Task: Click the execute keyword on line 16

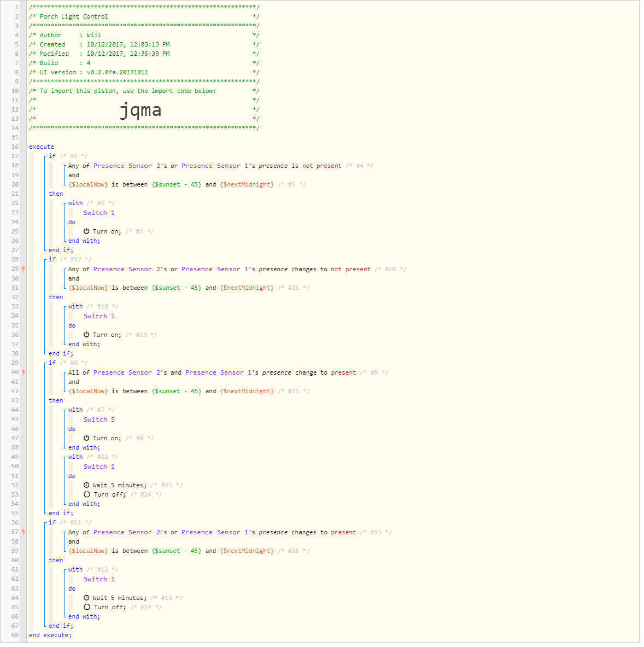Action: [42, 148]
